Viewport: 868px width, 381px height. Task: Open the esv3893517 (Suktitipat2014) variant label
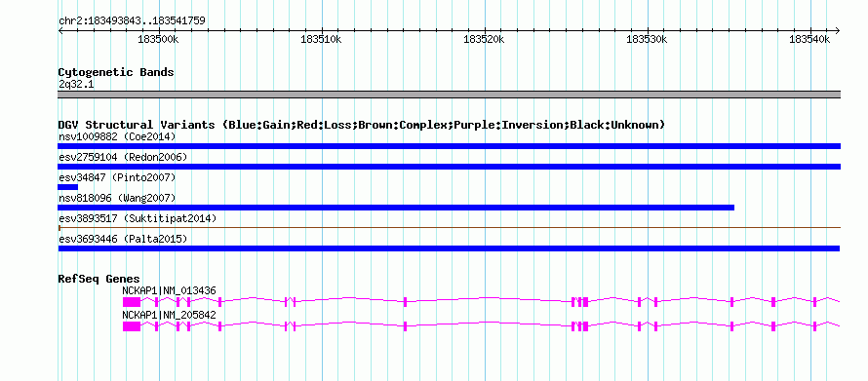(138, 218)
